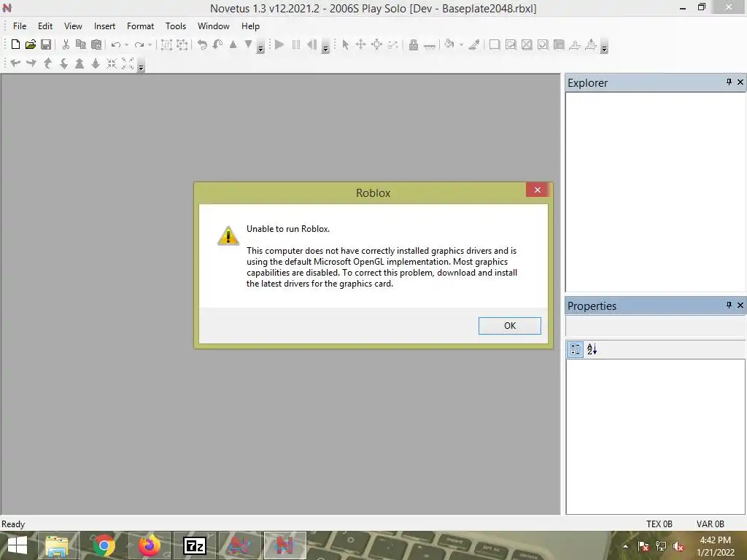
Task: Click the Paste clipboard icon
Action: (x=96, y=44)
